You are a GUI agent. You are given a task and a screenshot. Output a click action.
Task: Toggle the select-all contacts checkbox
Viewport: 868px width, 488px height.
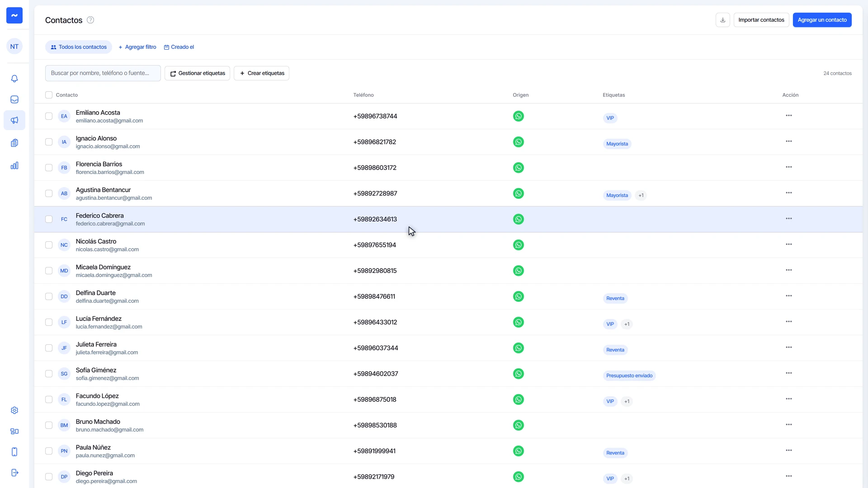point(49,95)
